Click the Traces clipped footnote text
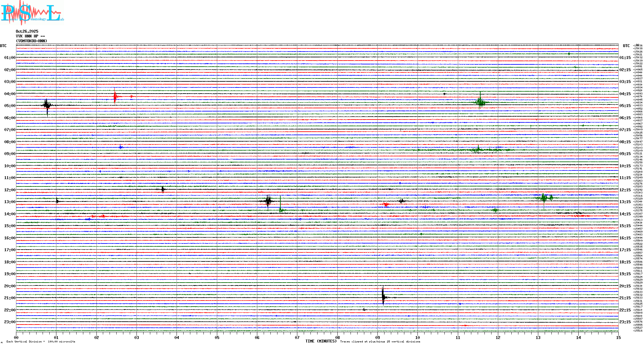The image size is (644, 346). point(380,342)
